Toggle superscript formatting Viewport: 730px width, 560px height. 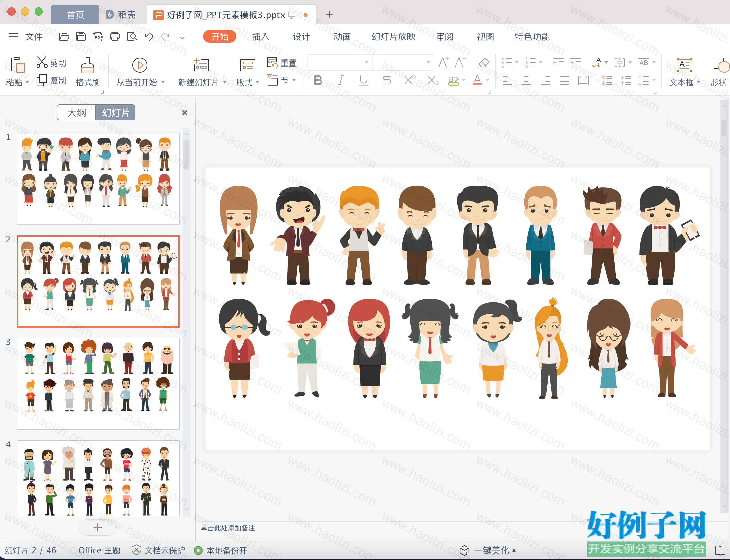pos(410,80)
